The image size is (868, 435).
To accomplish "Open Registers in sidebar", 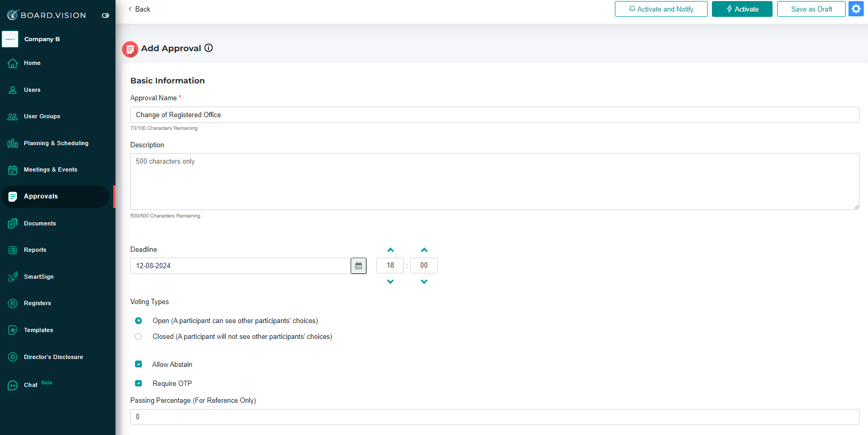I will pos(37,303).
